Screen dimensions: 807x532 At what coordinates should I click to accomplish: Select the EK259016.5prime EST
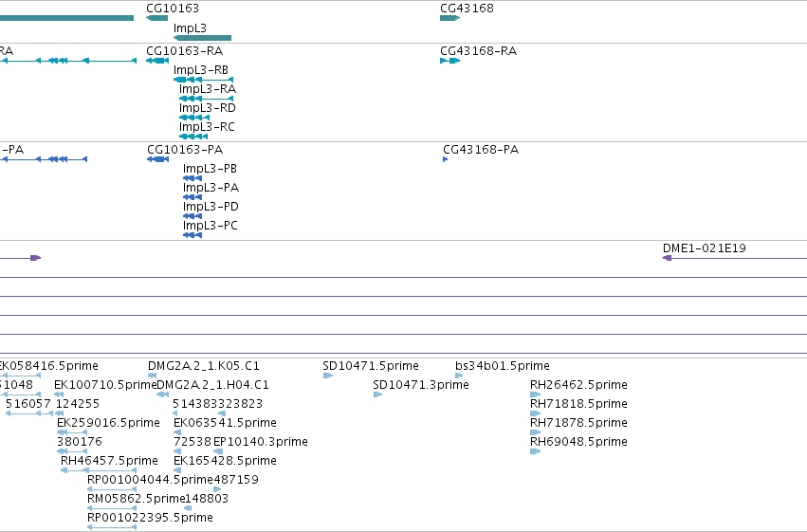72,433
